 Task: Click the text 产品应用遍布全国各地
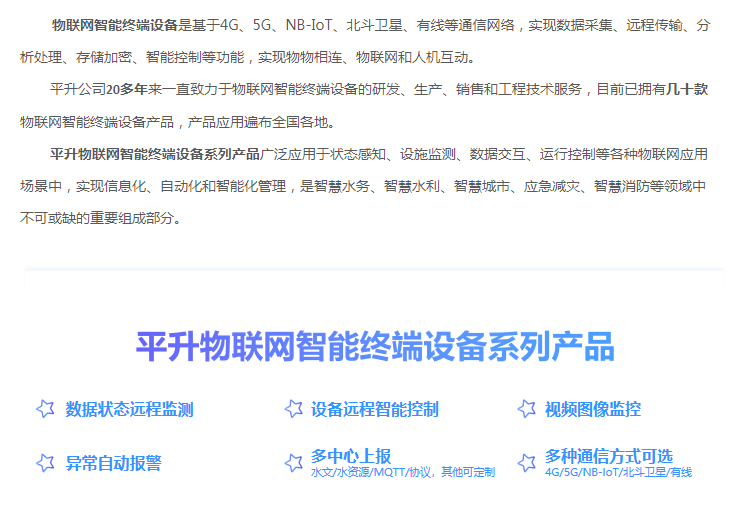[261, 122]
